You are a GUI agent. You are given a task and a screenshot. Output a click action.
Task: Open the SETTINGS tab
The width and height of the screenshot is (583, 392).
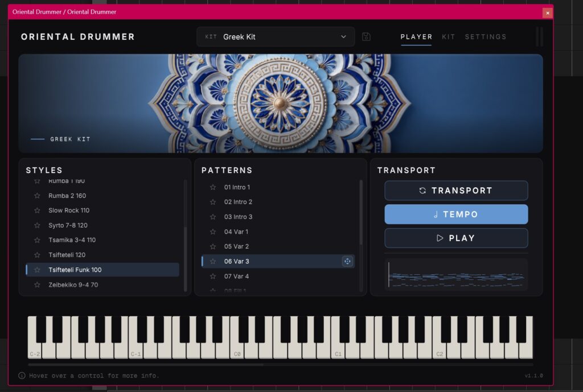coord(485,37)
